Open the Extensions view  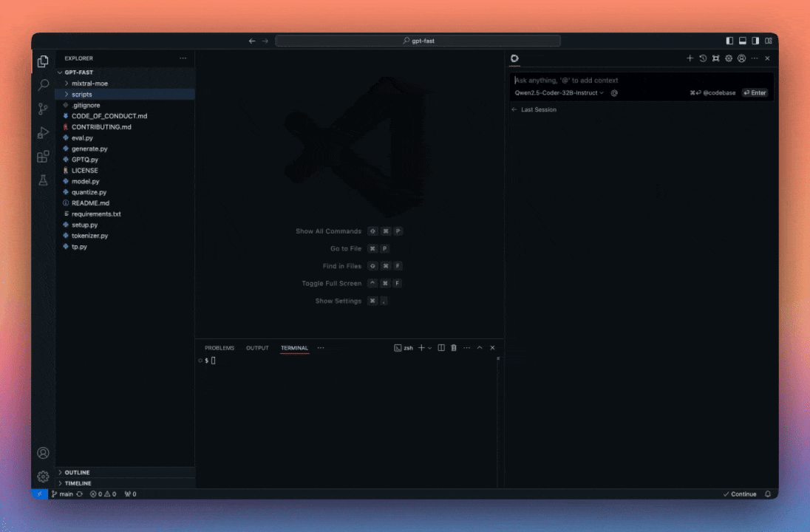pyautogui.click(x=43, y=157)
